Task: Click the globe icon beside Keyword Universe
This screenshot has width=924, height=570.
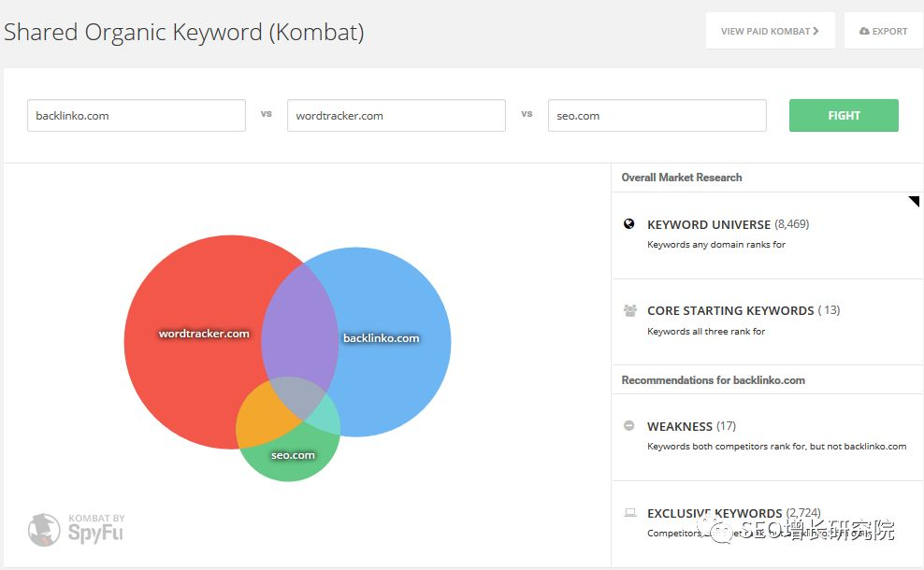Action: 628,223
